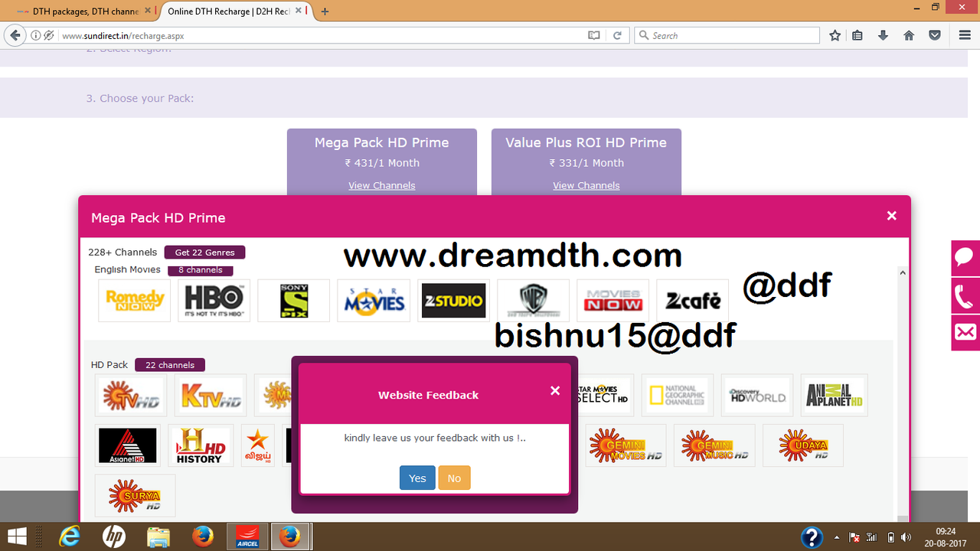Click Yes in Website Feedback dialog
This screenshot has height=551, width=980.
[x=417, y=478]
